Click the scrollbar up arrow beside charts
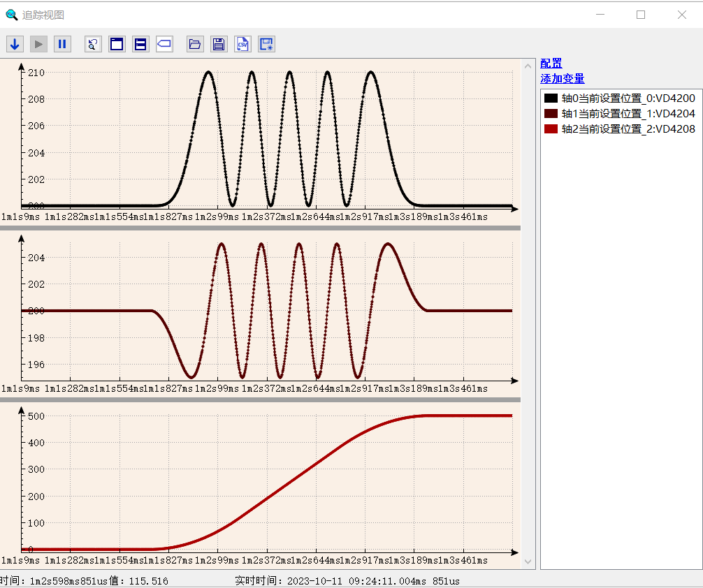 pos(528,66)
